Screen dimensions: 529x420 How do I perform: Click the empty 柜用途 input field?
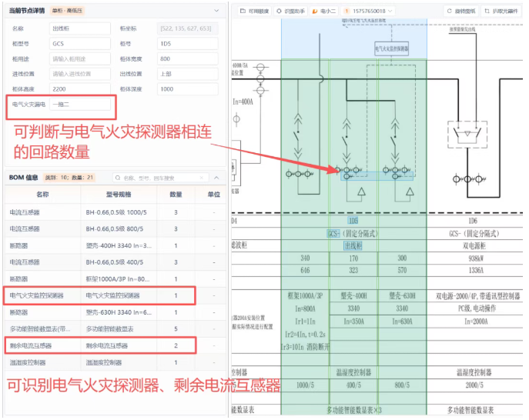(x=80, y=59)
